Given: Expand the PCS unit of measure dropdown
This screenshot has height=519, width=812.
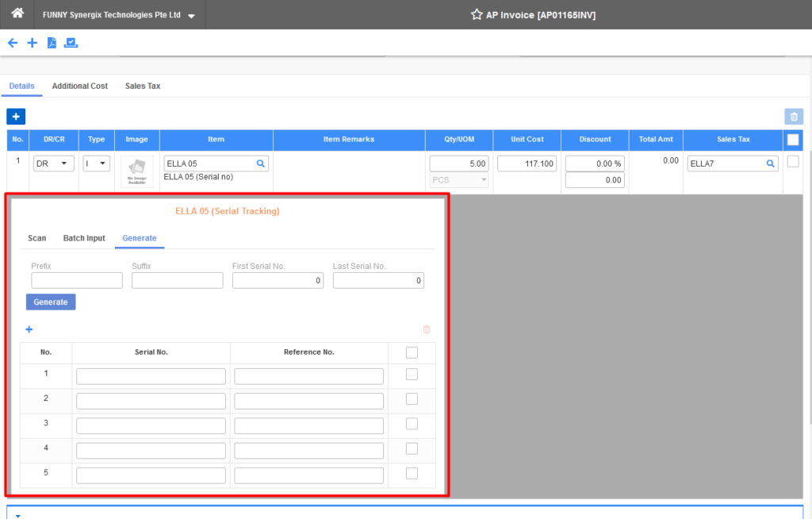Looking at the screenshot, I should [x=458, y=179].
